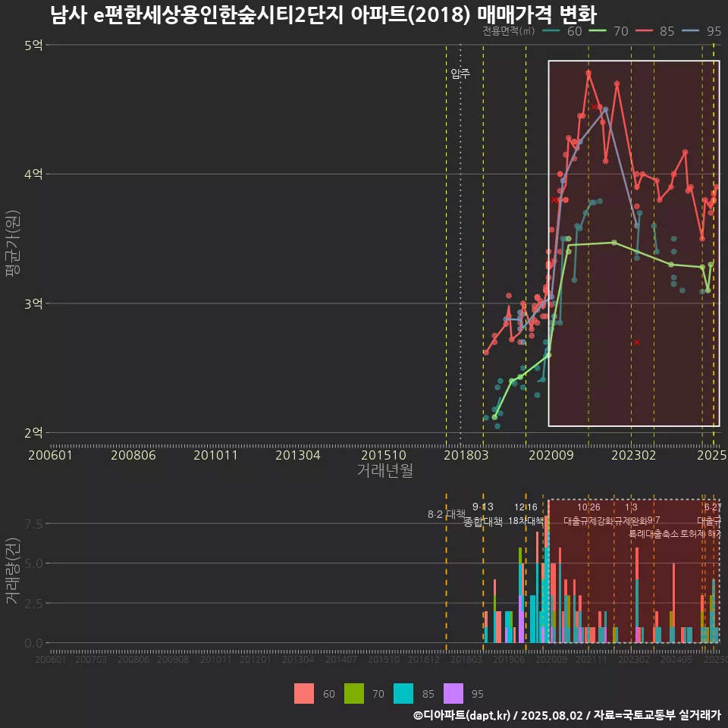Click the 5억 price axis label
The image size is (728, 728).
[33, 45]
